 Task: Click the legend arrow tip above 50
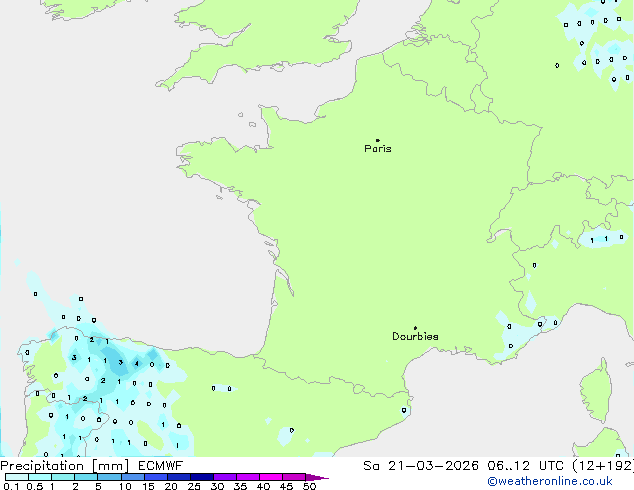tap(317, 477)
